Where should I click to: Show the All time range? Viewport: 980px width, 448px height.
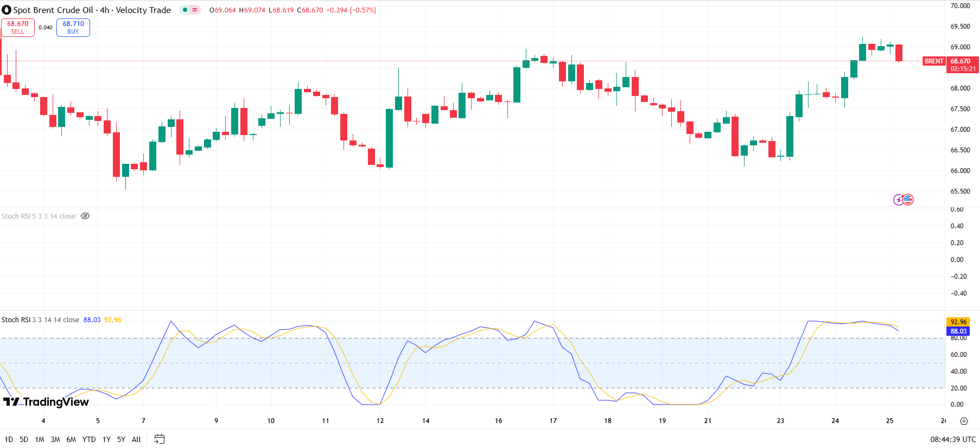(x=136, y=439)
